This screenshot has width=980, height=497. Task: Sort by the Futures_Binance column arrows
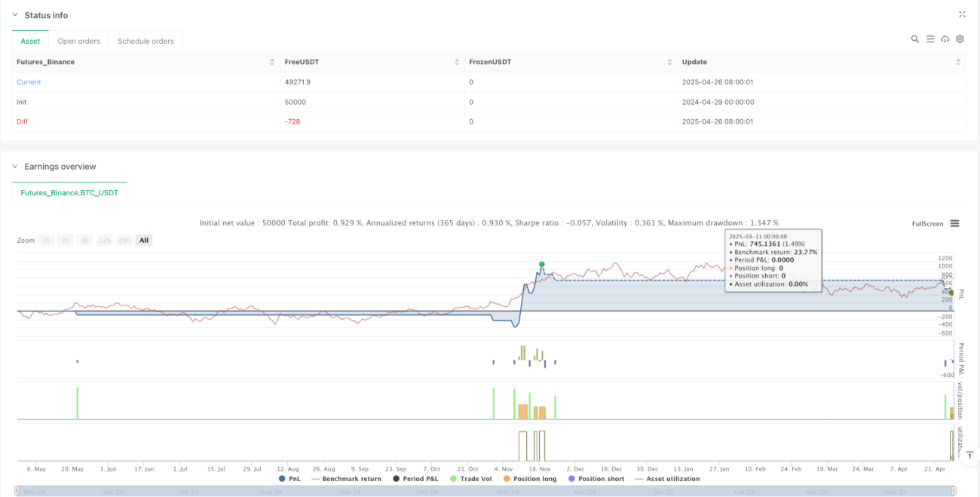pos(271,62)
